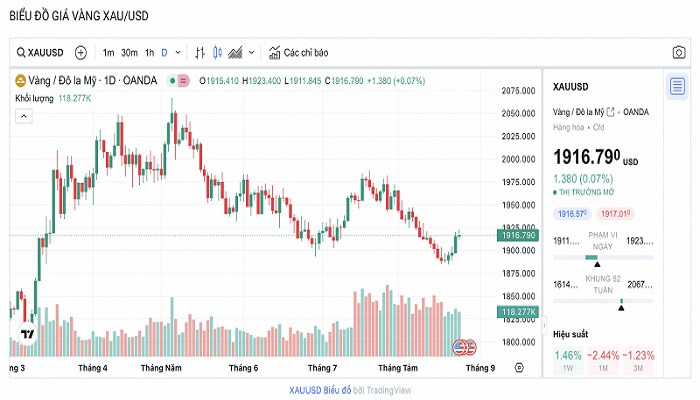Take a chart snapshot with camera icon
This screenshot has height=400, width=700.
pyautogui.click(x=679, y=52)
